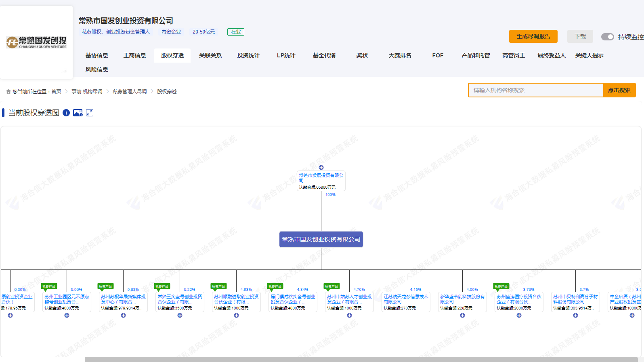
Task: Open the 基协信息 tab
Action: pyautogui.click(x=97, y=55)
